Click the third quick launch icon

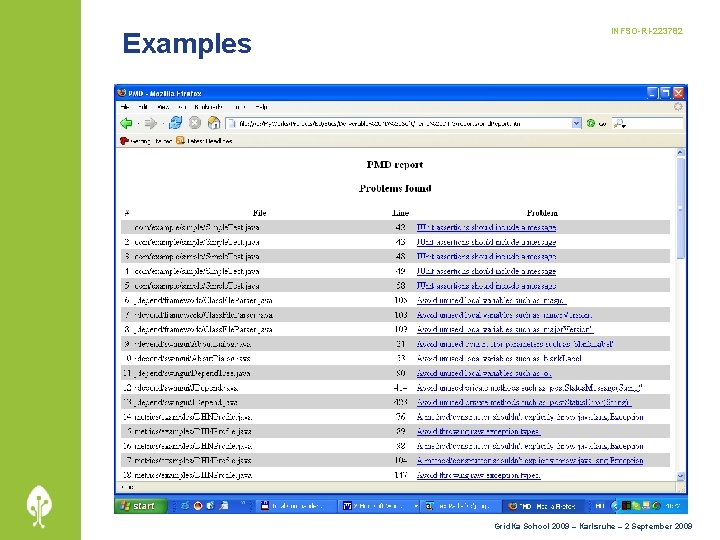point(211,506)
